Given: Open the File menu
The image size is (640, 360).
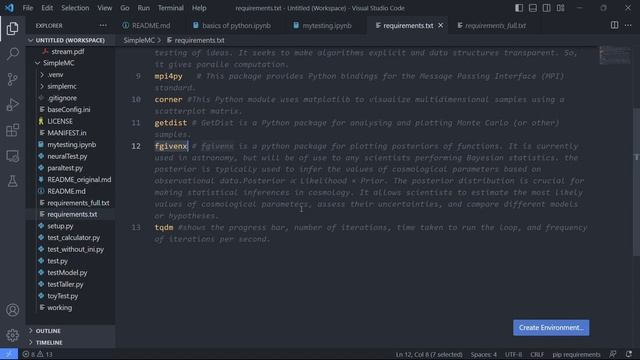Looking at the screenshot, I should tap(28, 8).
